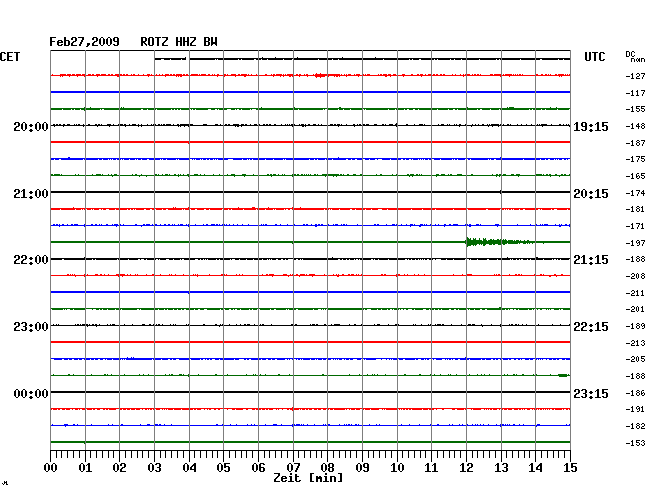Click the DC value -187
This screenshot has width=650, height=494.
tap(635, 143)
